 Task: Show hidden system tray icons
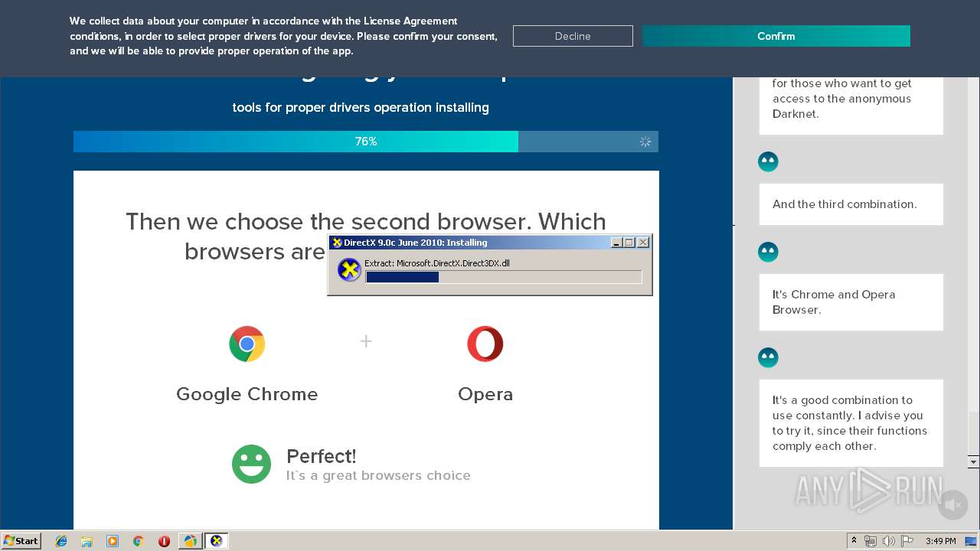click(x=854, y=541)
